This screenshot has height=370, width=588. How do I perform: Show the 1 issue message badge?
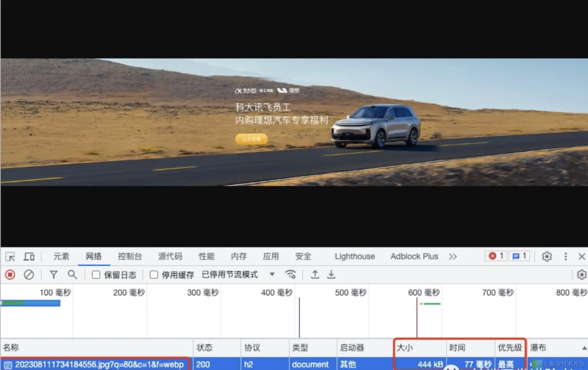(x=519, y=256)
